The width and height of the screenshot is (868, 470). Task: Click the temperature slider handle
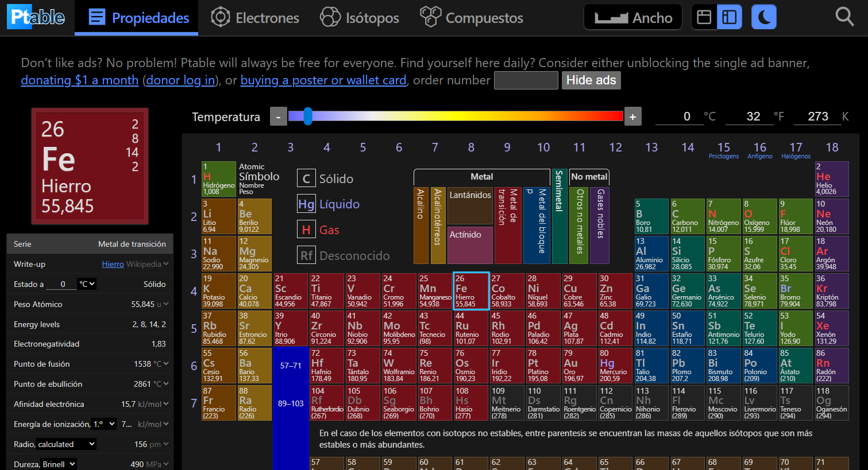(x=308, y=116)
